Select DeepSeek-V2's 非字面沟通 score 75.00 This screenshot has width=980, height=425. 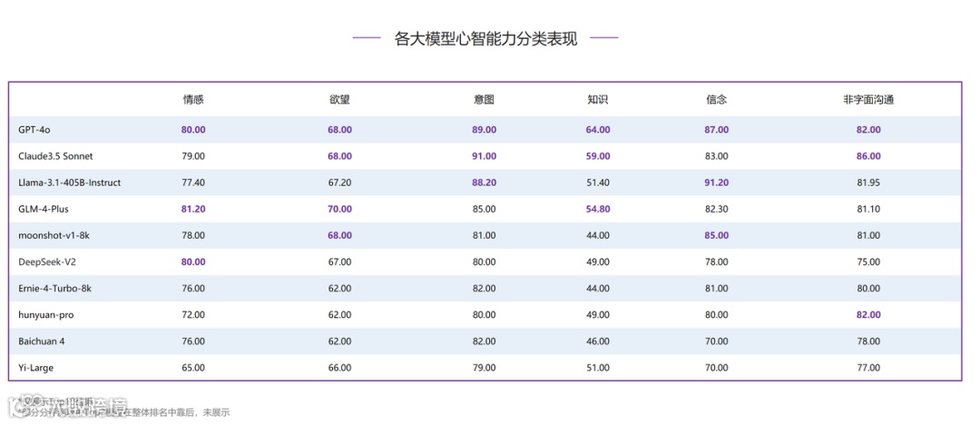point(868,262)
